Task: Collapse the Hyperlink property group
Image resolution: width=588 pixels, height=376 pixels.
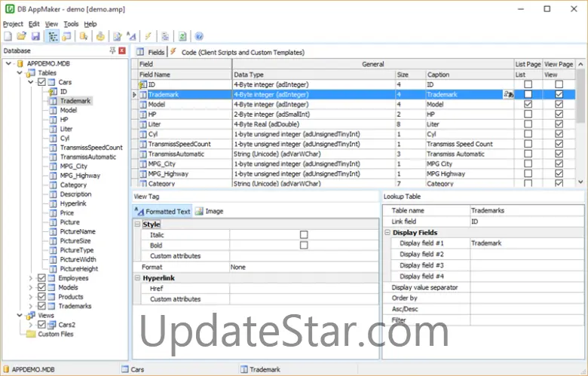Action: (138, 278)
